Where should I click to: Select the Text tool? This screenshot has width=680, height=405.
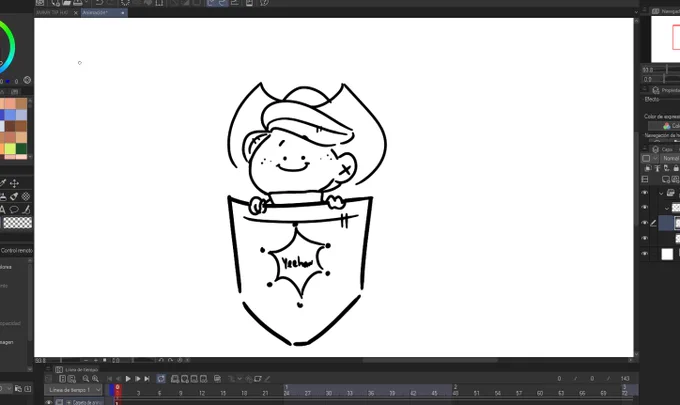pyautogui.click(x=2, y=210)
